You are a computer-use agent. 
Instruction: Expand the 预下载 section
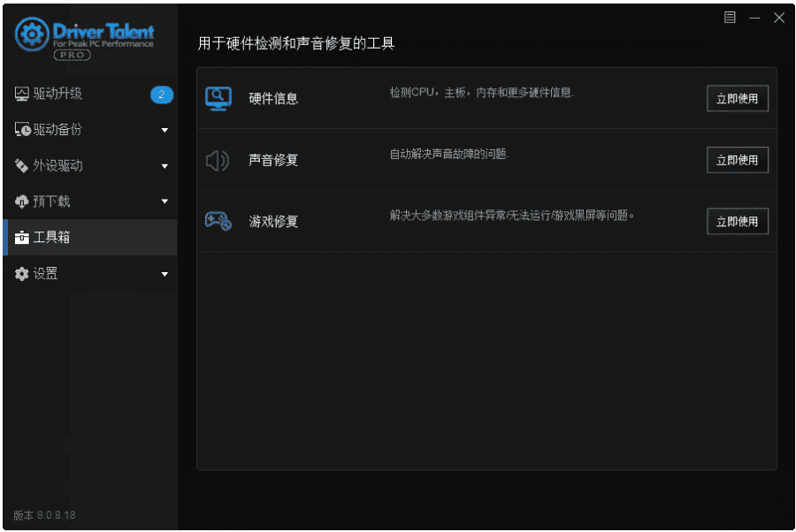(165, 201)
